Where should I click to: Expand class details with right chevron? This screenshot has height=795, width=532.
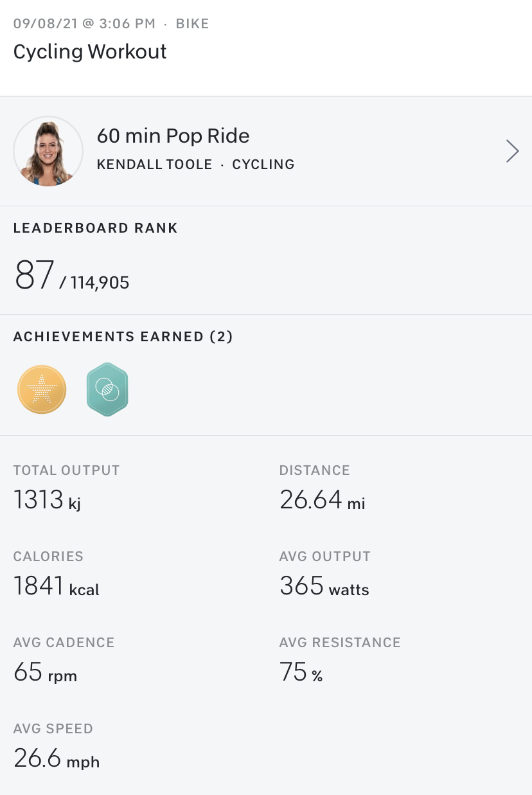512,151
